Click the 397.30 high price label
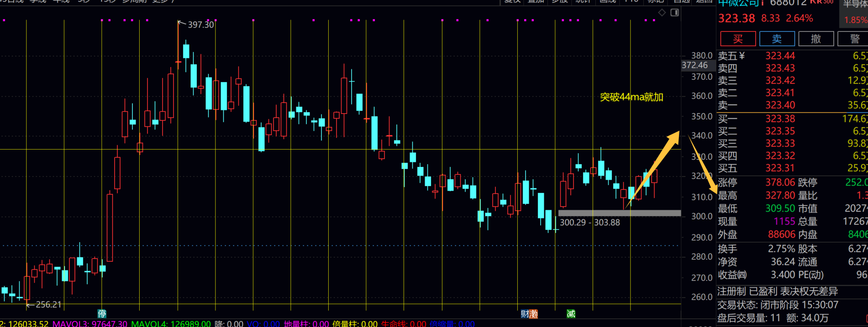Viewport: 868px width, 327px height. pyautogui.click(x=200, y=25)
